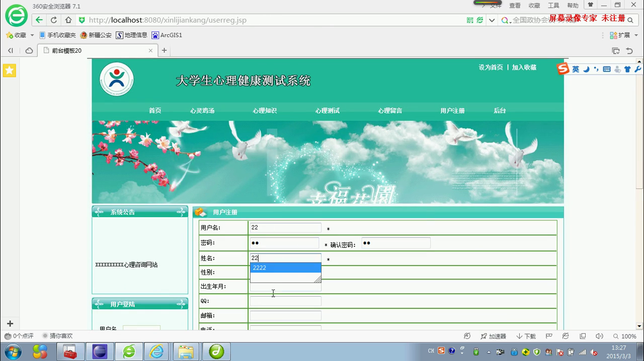Go to the 首页 nav item
This screenshot has height=361, width=644.
click(155, 111)
